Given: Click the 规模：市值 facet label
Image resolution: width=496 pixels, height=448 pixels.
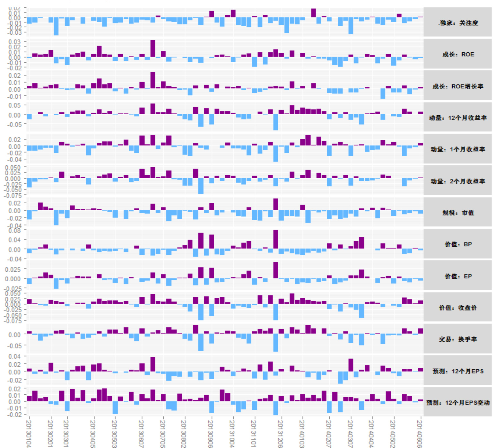Looking at the screenshot, I should pyautogui.click(x=458, y=213).
